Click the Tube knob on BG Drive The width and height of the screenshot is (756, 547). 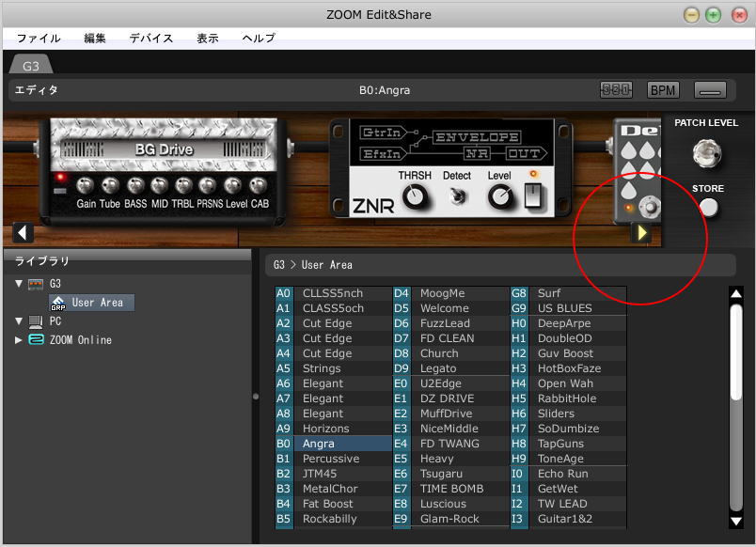110,185
